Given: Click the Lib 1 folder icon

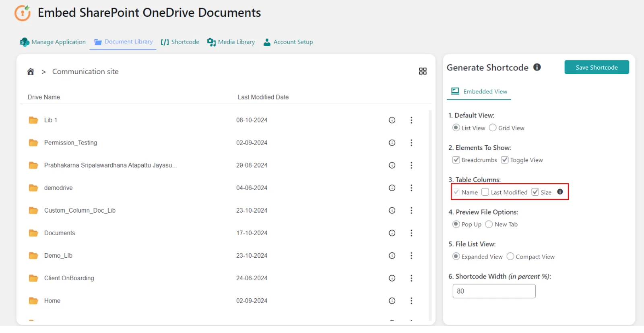Looking at the screenshot, I should pyautogui.click(x=33, y=120).
